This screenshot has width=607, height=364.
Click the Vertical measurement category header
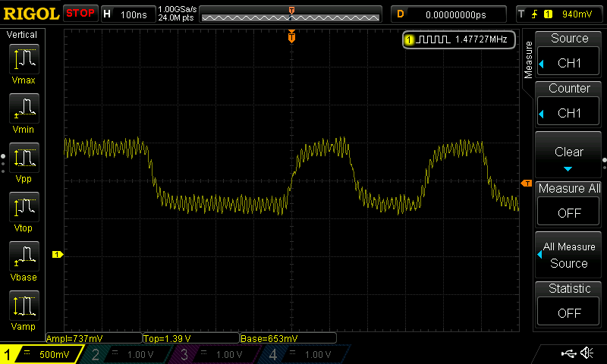22,35
